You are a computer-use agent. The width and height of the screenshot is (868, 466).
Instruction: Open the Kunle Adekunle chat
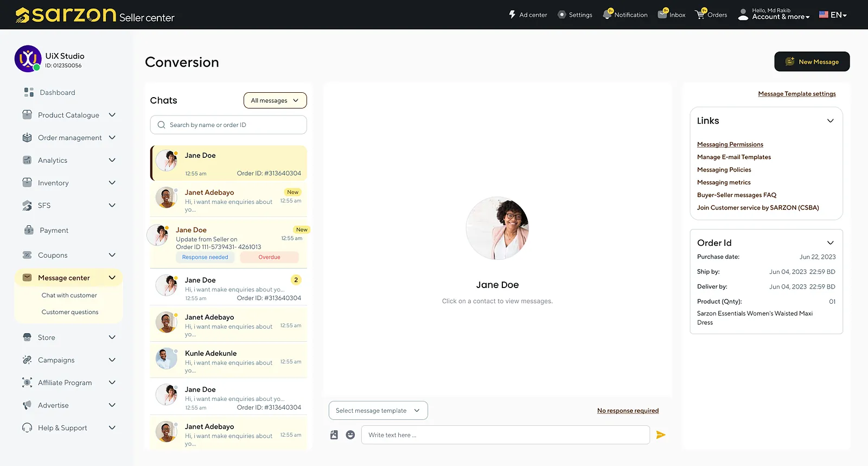click(228, 361)
